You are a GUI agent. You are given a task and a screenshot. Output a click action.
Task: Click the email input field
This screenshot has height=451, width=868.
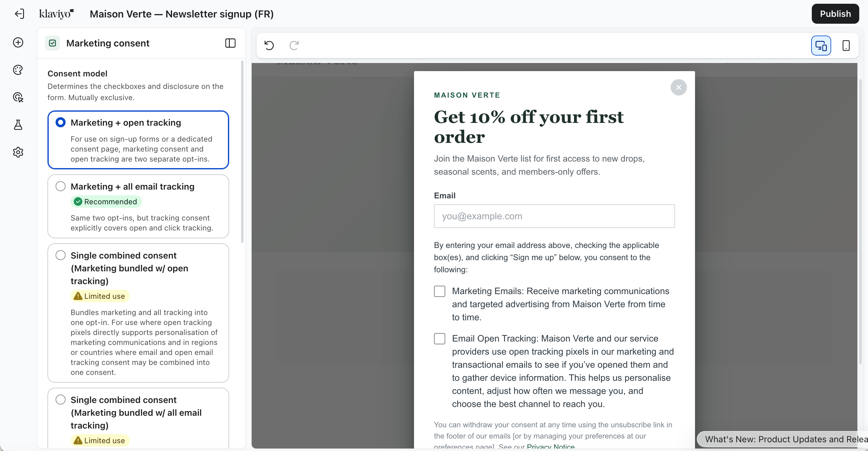(554, 216)
